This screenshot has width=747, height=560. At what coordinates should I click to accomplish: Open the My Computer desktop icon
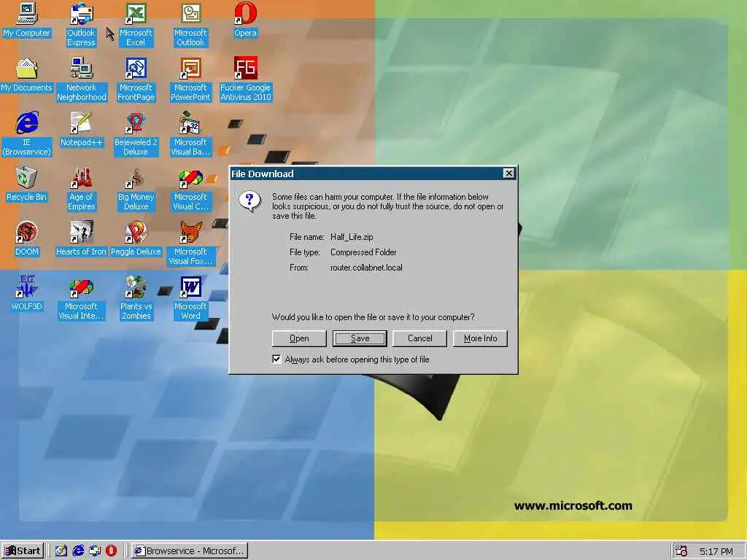pos(27,20)
